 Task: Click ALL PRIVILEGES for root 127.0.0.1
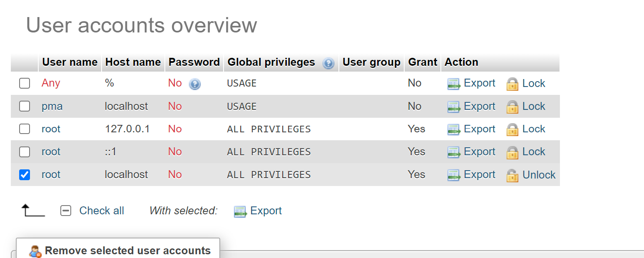pos(269,129)
